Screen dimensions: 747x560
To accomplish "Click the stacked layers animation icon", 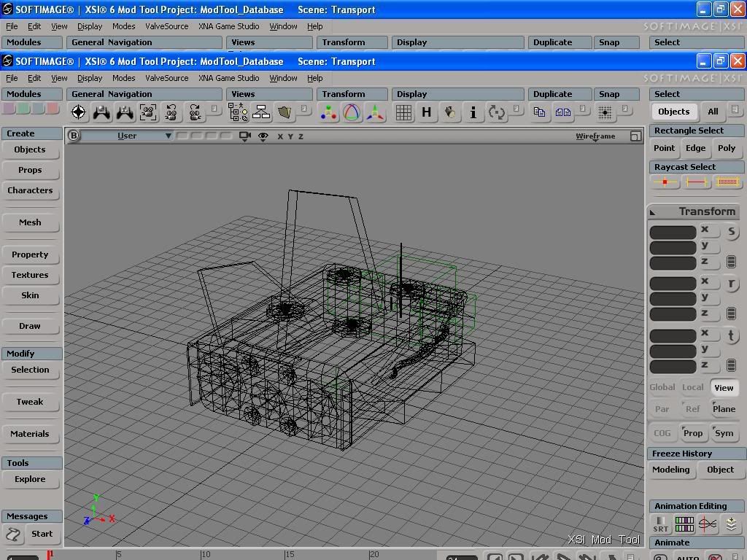I will (x=731, y=524).
